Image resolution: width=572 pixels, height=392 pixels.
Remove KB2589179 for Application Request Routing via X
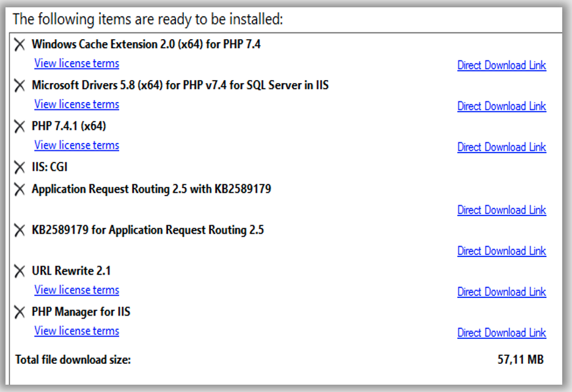[20, 230]
